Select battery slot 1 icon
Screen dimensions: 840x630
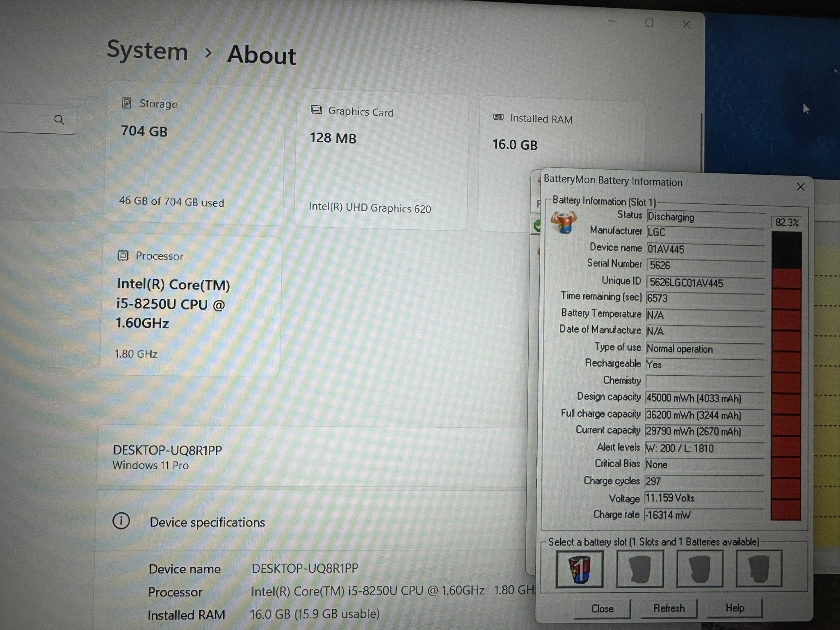point(579,569)
